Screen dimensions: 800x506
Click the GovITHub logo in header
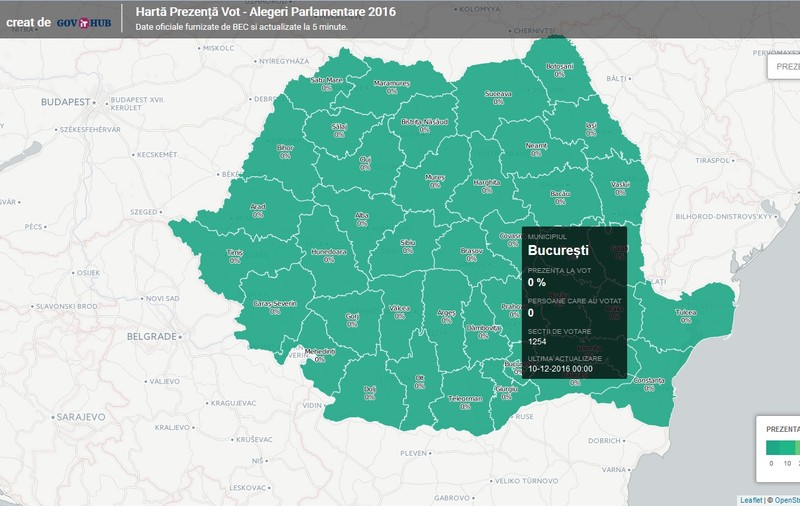click(x=84, y=23)
